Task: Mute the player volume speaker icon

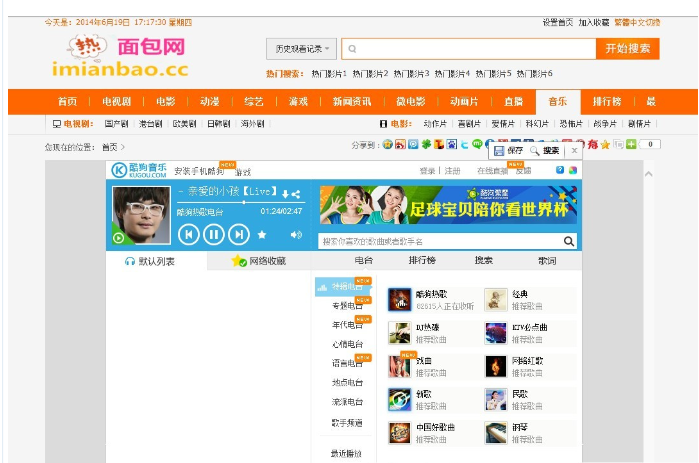Action: [x=296, y=234]
